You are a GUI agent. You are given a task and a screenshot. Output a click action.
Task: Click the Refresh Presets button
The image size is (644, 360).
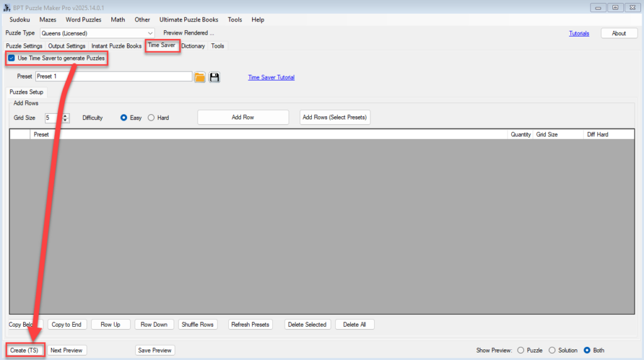point(250,324)
